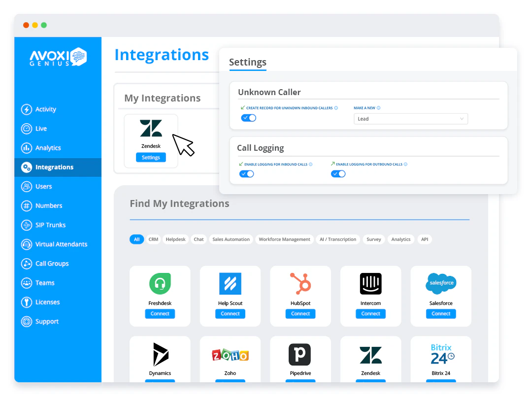Open Zendesk integration Settings
532x401 pixels.
(151, 157)
